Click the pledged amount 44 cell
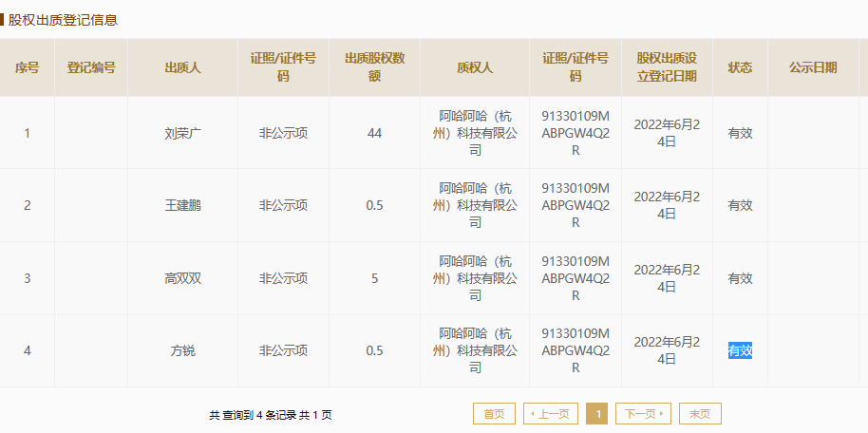 click(x=375, y=134)
